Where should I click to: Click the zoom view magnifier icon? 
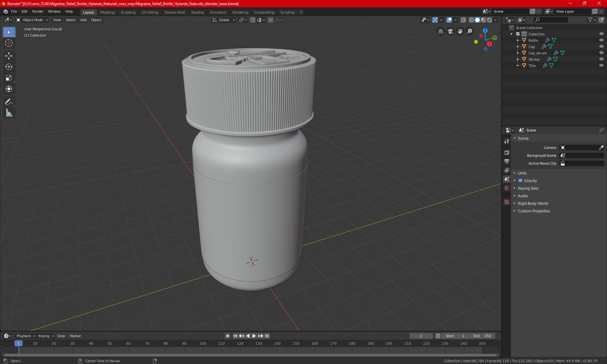coord(470,31)
